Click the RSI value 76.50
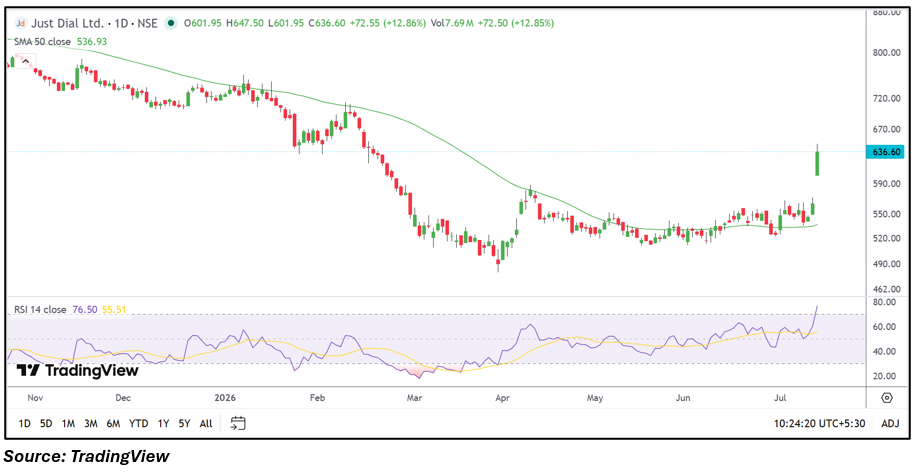Screen dimensions: 915x473 pyautogui.click(x=85, y=310)
